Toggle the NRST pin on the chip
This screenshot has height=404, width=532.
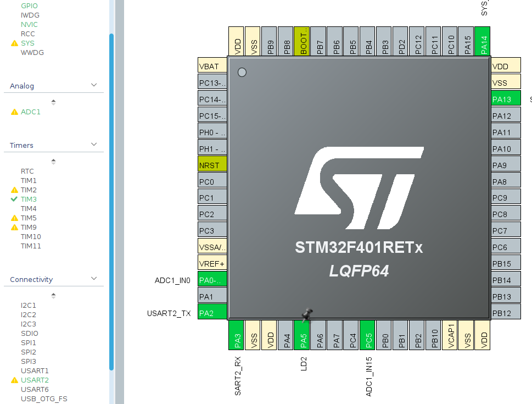coord(211,164)
